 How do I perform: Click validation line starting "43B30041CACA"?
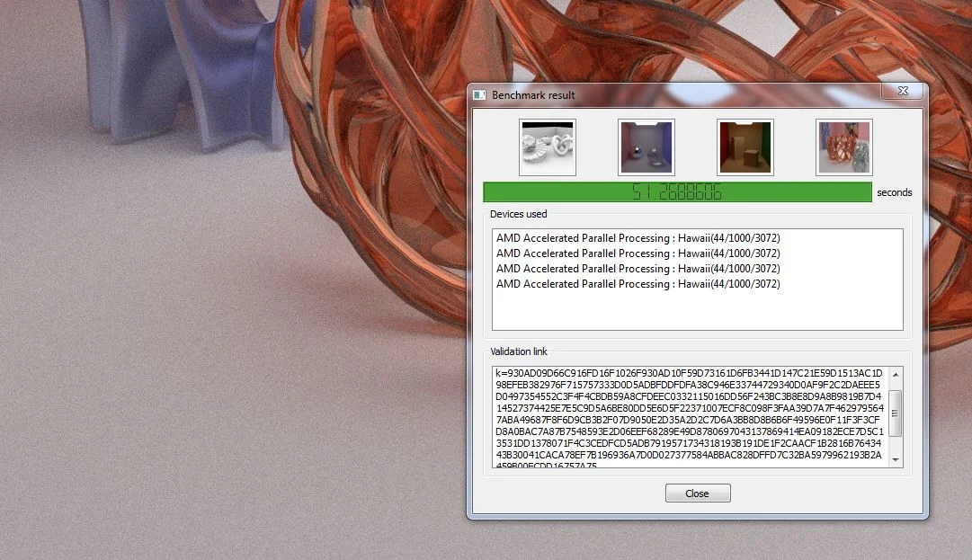pyautogui.click(x=688, y=455)
